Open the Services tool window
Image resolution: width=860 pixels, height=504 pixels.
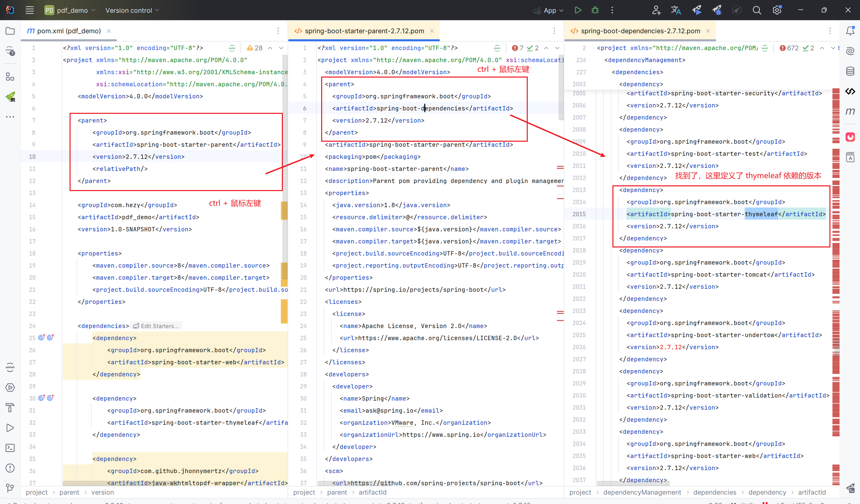tap(10, 387)
